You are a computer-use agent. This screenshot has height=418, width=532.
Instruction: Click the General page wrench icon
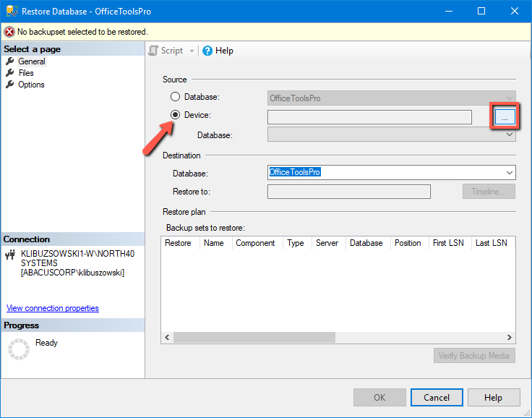click(x=10, y=61)
